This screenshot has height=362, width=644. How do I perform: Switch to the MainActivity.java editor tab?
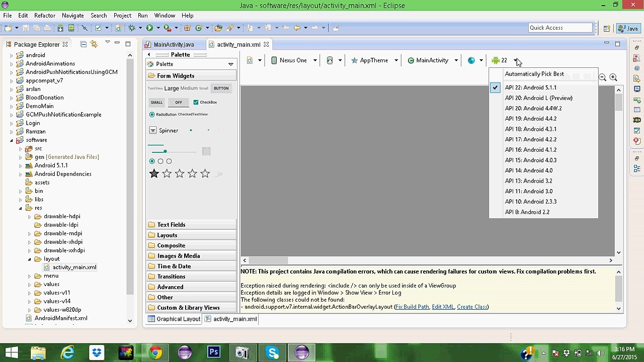click(174, 45)
